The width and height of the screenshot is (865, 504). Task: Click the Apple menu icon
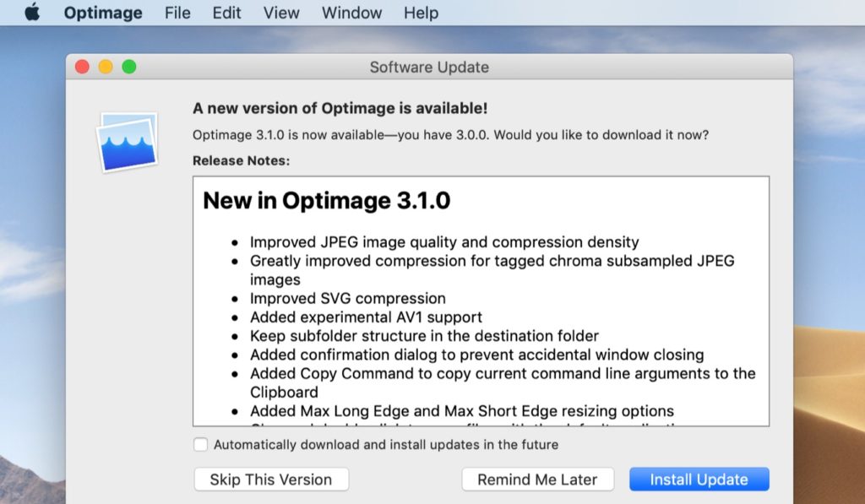click(x=31, y=13)
